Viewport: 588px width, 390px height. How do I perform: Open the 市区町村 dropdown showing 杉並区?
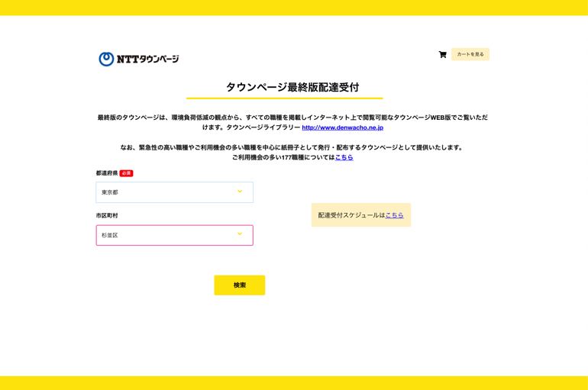174,235
